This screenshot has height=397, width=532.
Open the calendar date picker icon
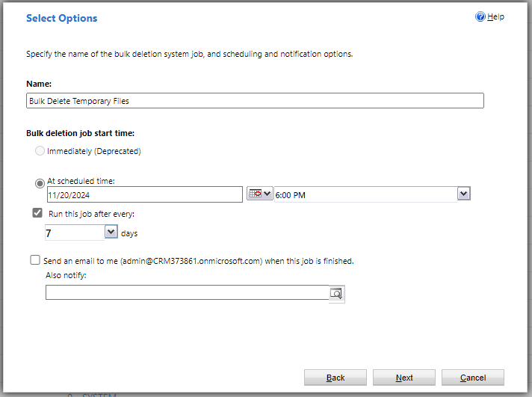(x=259, y=194)
